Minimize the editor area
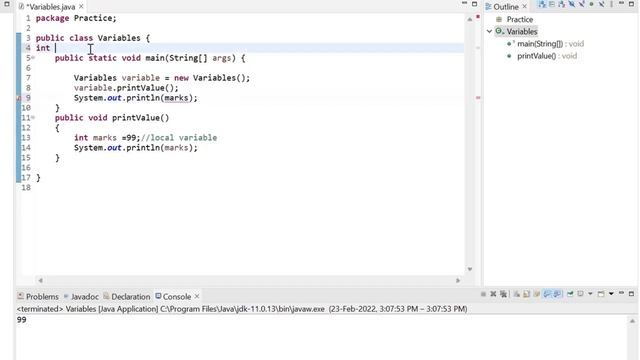The height and width of the screenshot is (360, 640). coord(464,3)
